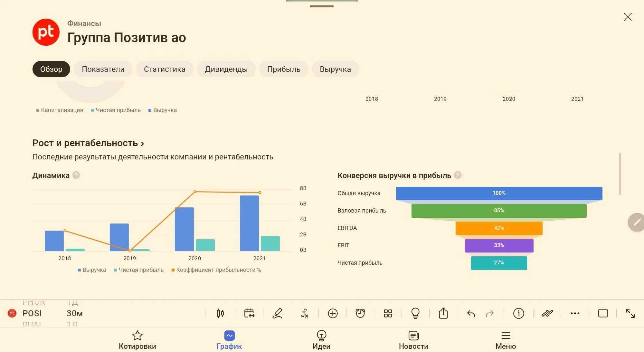This screenshot has height=352, width=644.
Task: Switch to the Выручка tab
Action: 335,69
